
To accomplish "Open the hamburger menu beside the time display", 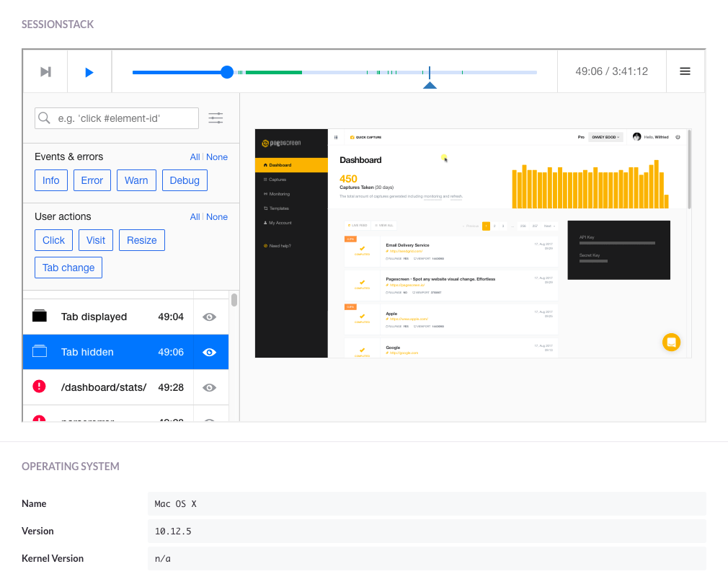I will [685, 71].
